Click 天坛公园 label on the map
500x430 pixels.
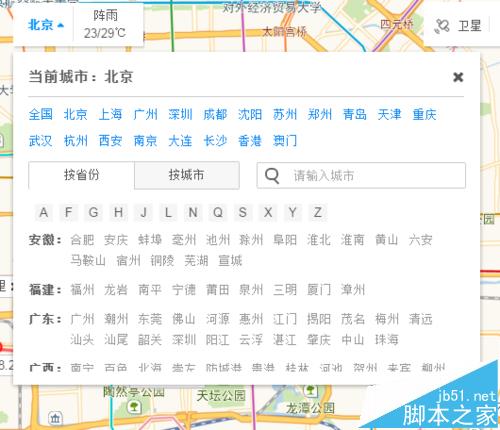click(x=221, y=396)
